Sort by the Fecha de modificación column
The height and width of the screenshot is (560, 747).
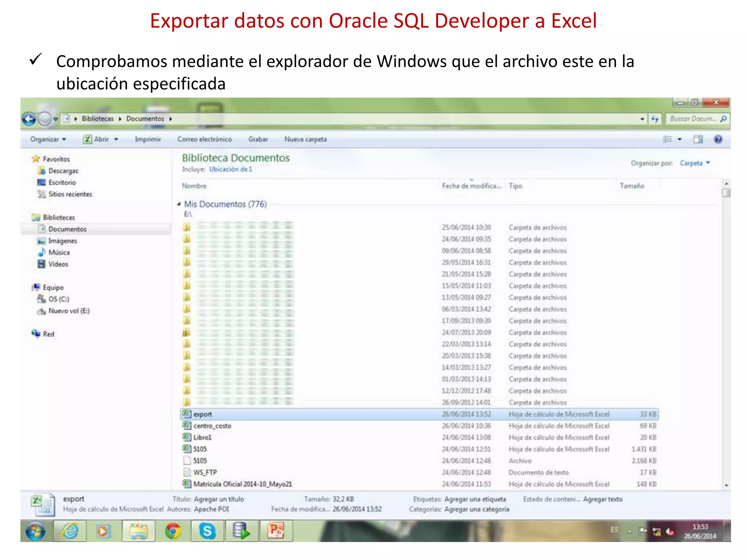point(471,186)
